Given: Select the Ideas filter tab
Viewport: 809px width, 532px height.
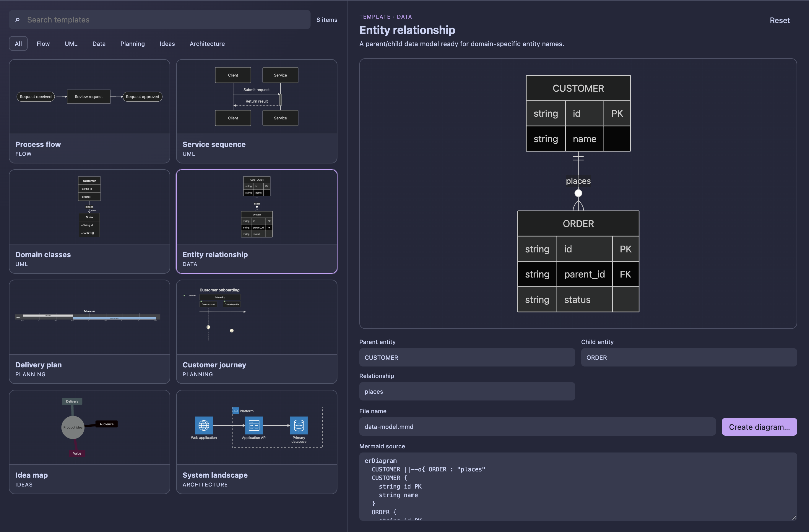Looking at the screenshot, I should tap(167, 43).
